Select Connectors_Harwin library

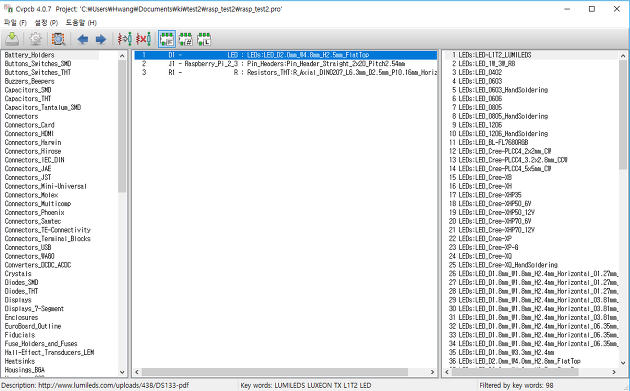(x=33, y=142)
